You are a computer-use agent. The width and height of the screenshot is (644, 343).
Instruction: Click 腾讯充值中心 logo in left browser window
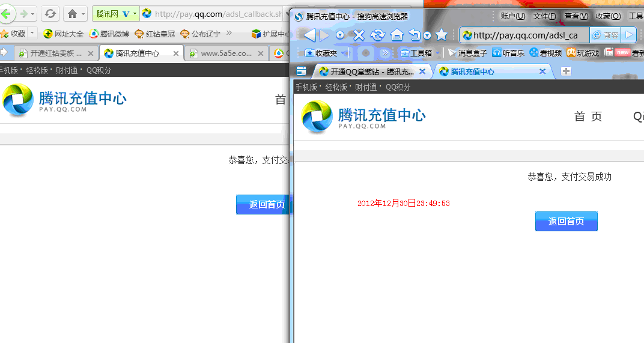coord(64,100)
